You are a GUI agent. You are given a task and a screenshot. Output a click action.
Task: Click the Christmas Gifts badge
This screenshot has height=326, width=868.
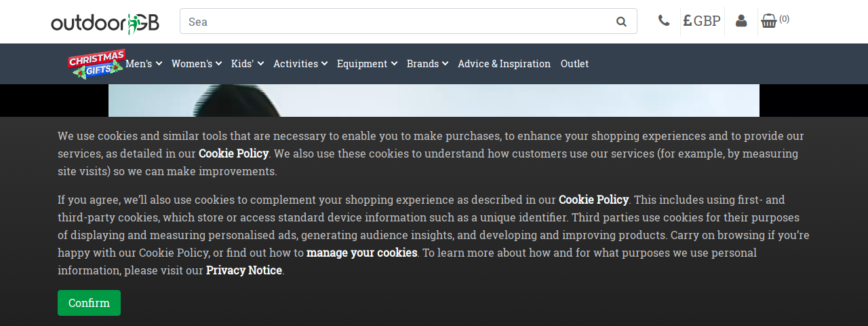click(x=96, y=64)
